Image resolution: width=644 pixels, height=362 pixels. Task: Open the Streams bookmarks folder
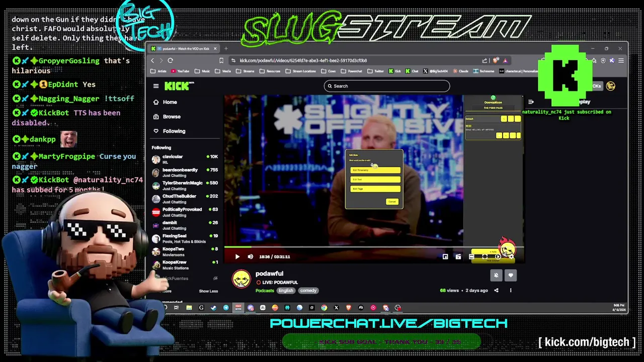246,71
